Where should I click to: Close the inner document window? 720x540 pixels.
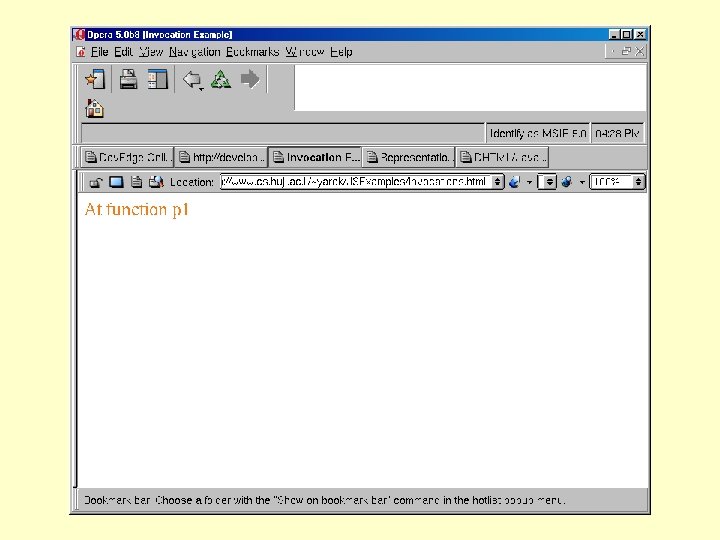pos(639,51)
